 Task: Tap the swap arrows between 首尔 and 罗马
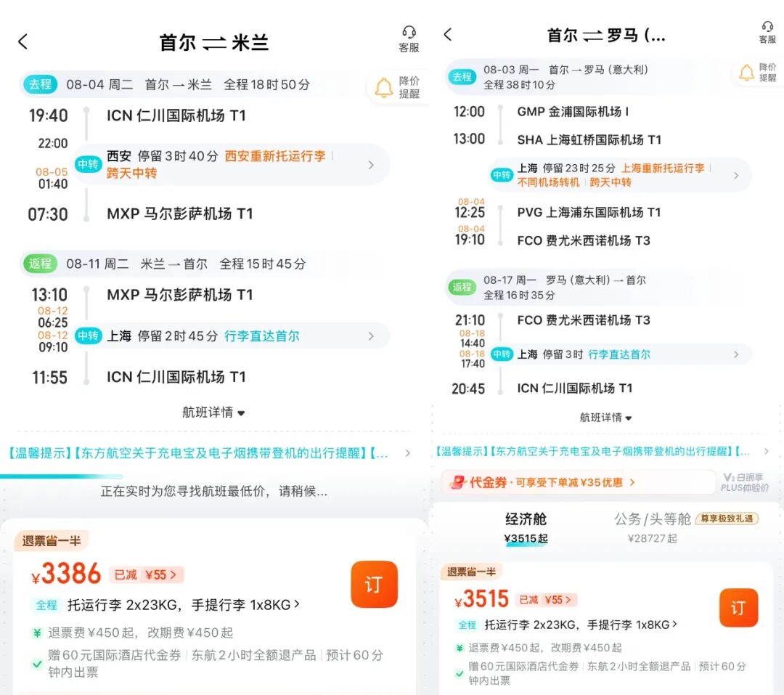coord(592,36)
